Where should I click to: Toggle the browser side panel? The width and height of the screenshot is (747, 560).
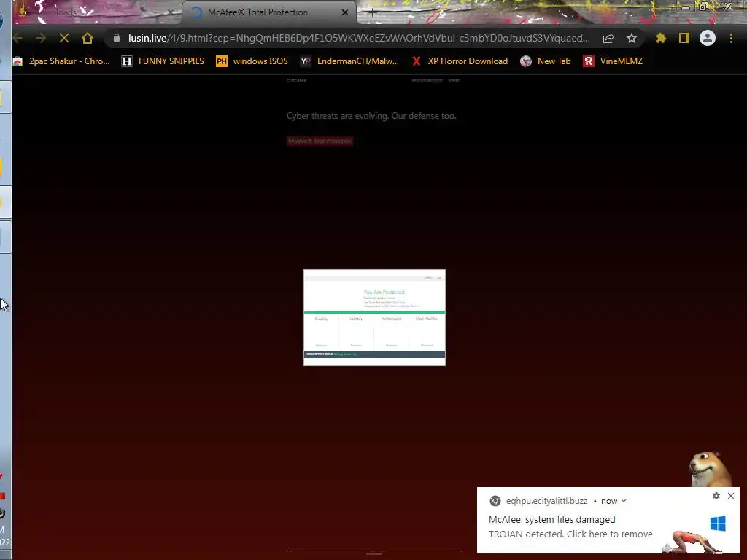pyautogui.click(x=684, y=38)
